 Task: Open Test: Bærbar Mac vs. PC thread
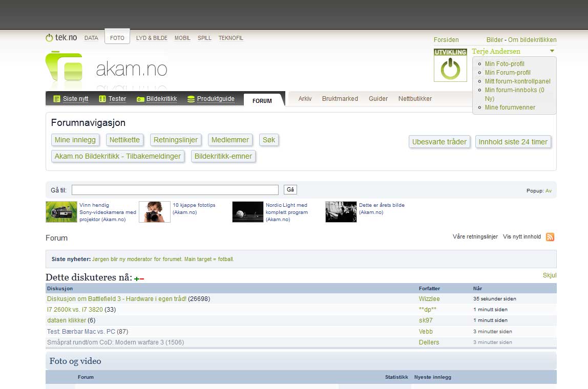[81, 332]
